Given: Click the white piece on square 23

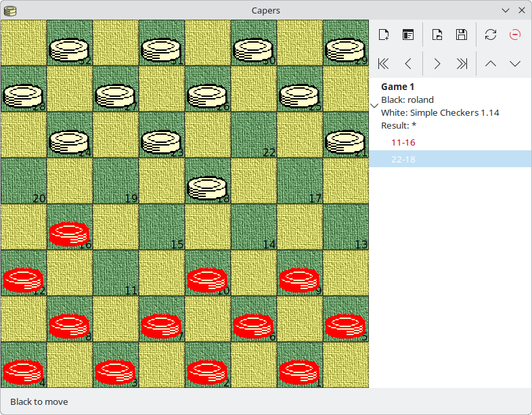Looking at the screenshot, I should coord(161,142).
